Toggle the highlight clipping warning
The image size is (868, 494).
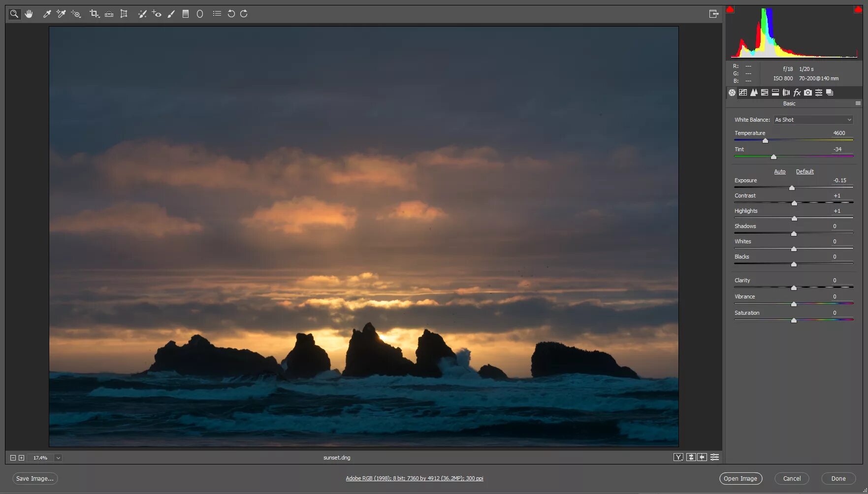point(858,8)
